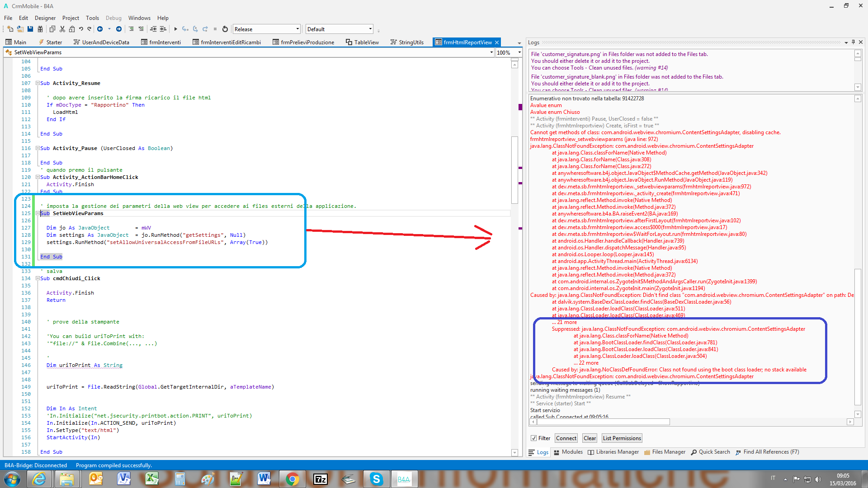Click the Cut scissors icon

(62, 29)
